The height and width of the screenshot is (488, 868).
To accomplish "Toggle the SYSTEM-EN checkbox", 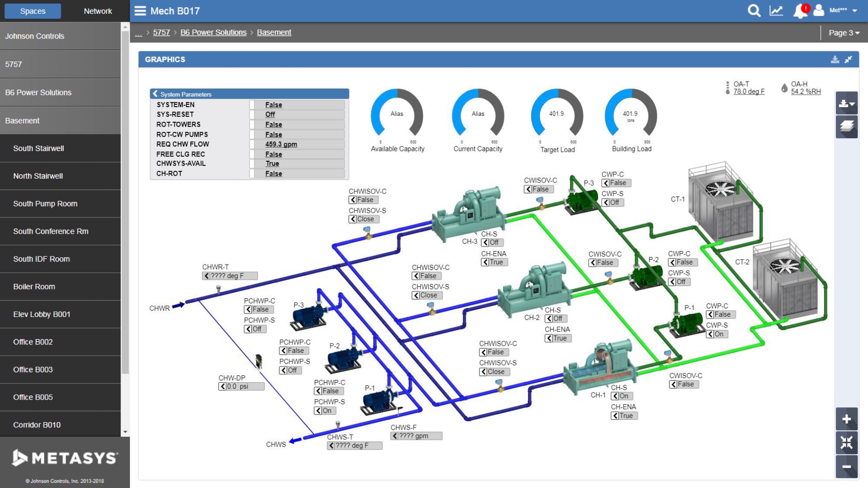I will pos(252,105).
